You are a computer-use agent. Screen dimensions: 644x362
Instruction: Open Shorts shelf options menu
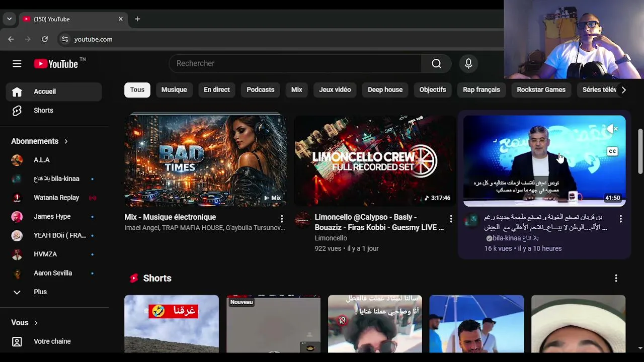616,278
